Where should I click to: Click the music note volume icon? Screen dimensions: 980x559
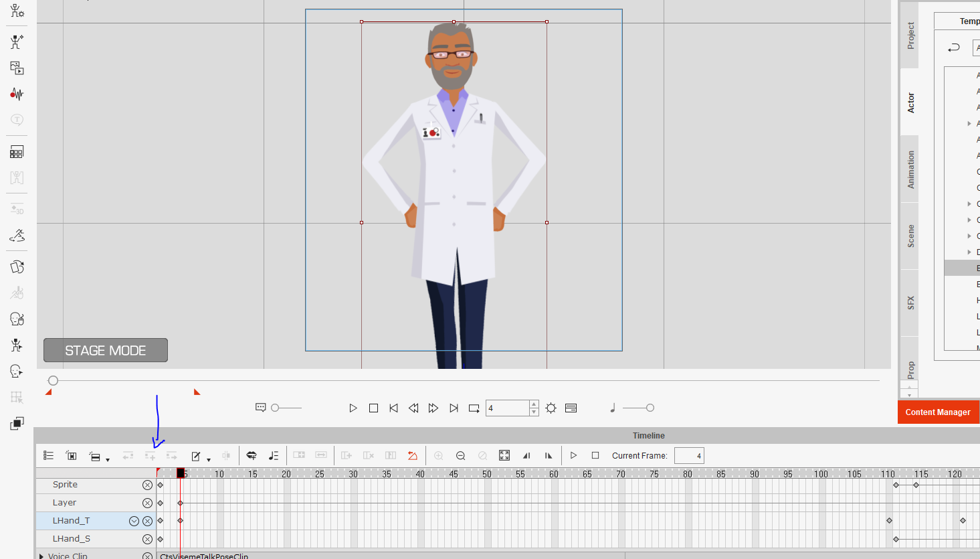(613, 408)
